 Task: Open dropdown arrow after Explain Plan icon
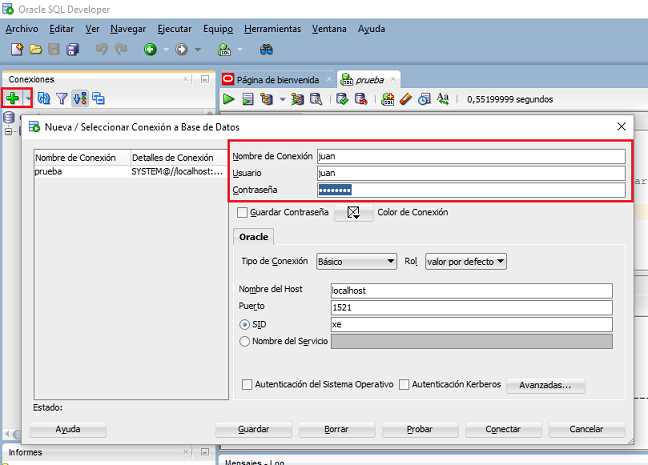[x=283, y=99]
